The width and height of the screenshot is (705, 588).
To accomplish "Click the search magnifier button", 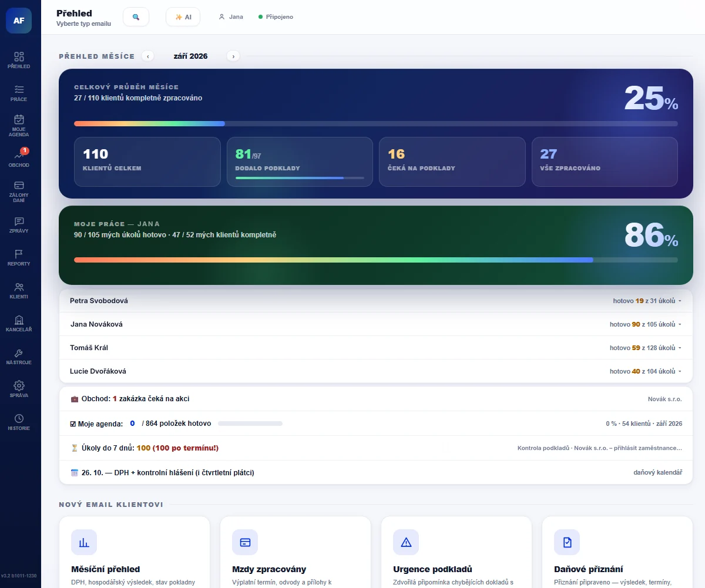I will pos(136,17).
